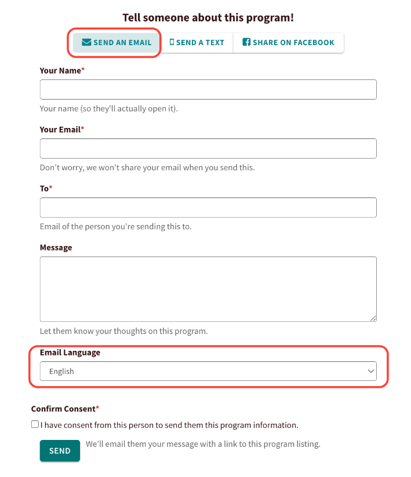The height and width of the screenshot is (477, 411).
Task: Click the Send button
Action: point(60,451)
